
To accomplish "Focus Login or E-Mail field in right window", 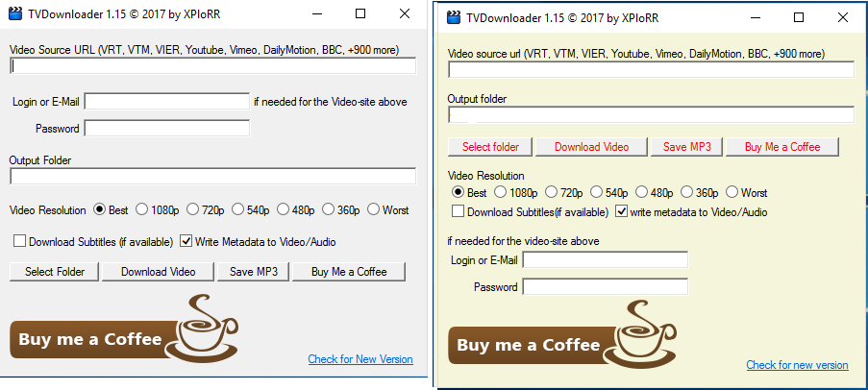I will coord(605,259).
